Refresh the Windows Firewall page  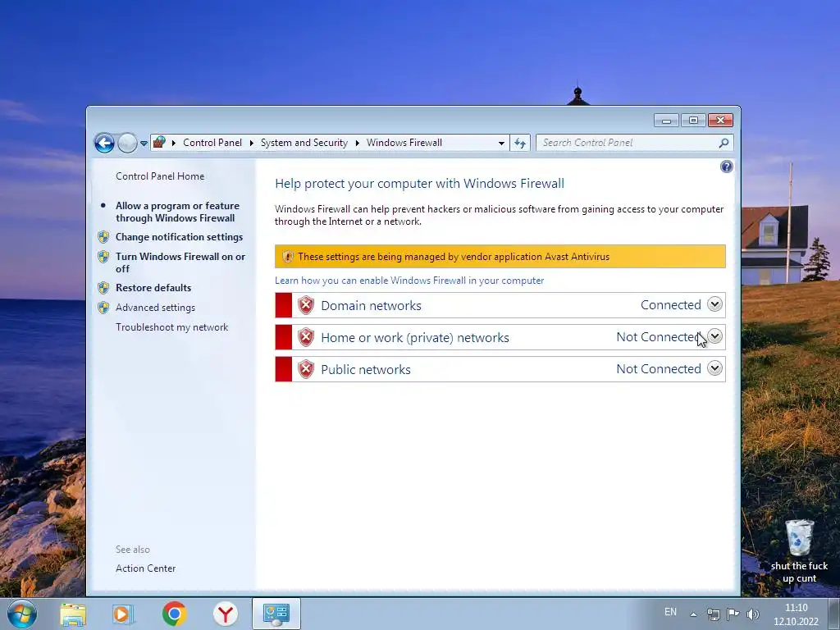tap(519, 143)
